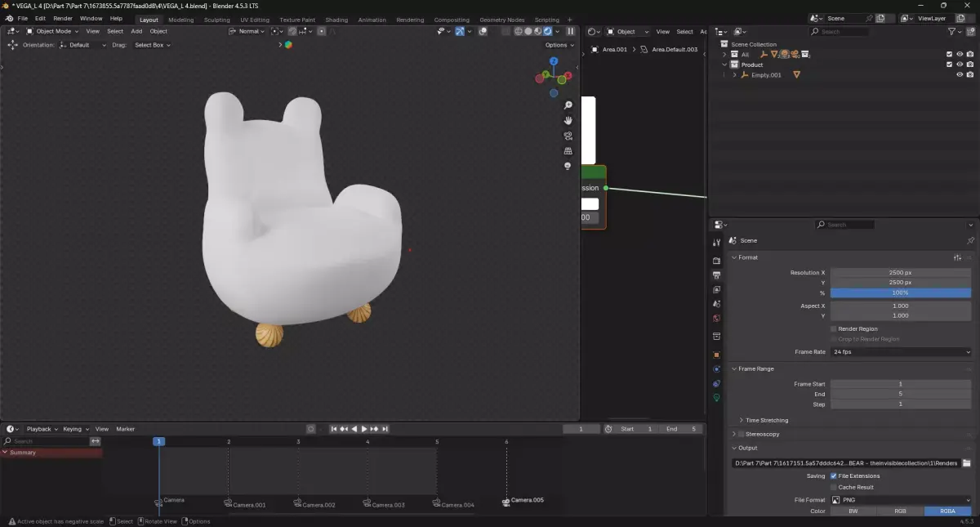980x527 pixels.
Task: Toggle the File Extensions checkbox
Action: (x=833, y=476)
